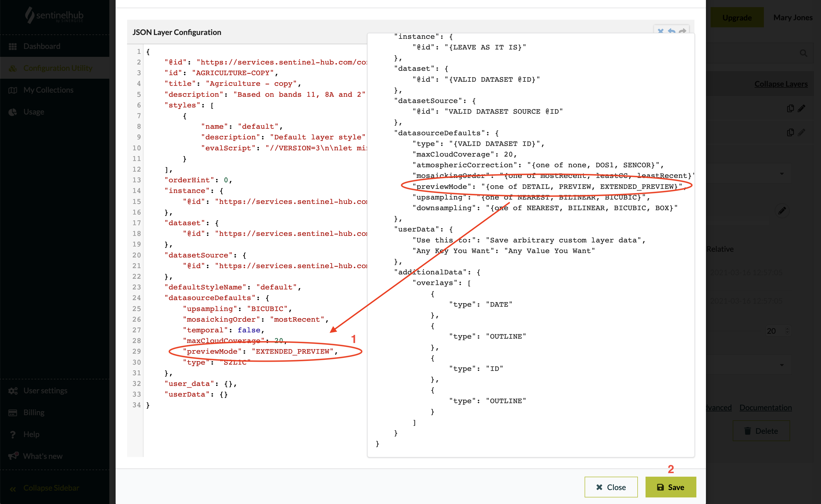Click the blue X icon above the template panel
Viewport: 821px width, 504px height.
(660, 31)
